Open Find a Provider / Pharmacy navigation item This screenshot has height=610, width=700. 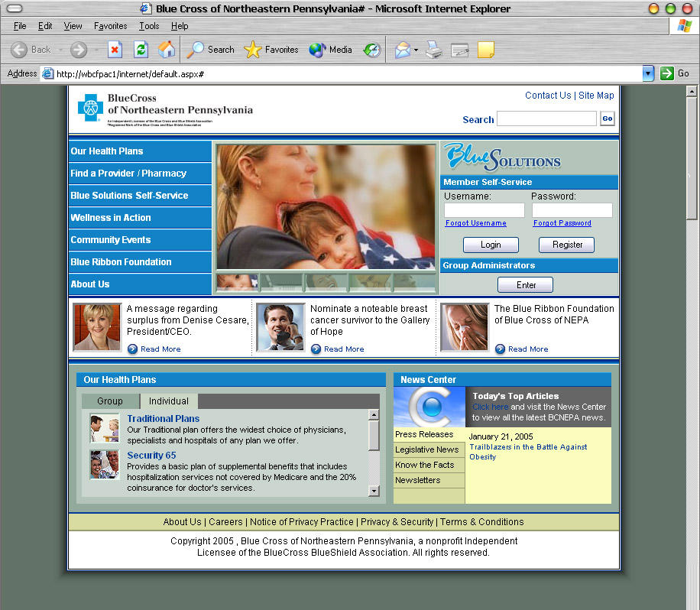coord(140,174)
